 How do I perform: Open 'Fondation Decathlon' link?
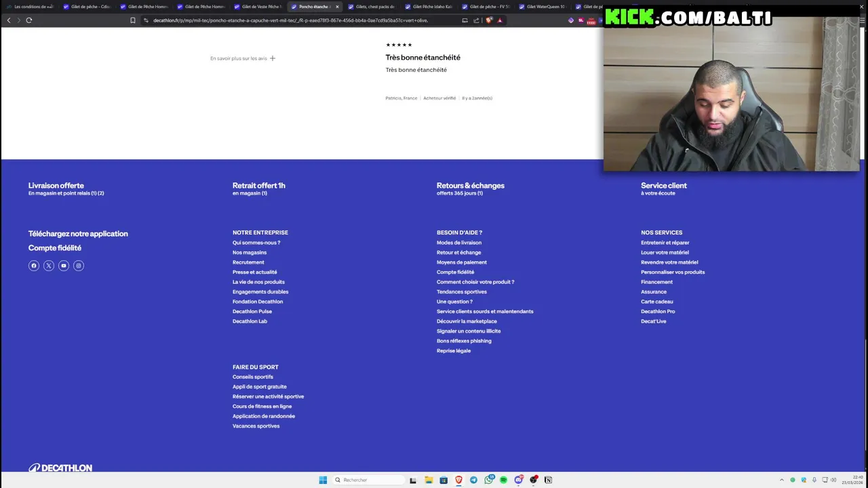(x=258, y=302)
